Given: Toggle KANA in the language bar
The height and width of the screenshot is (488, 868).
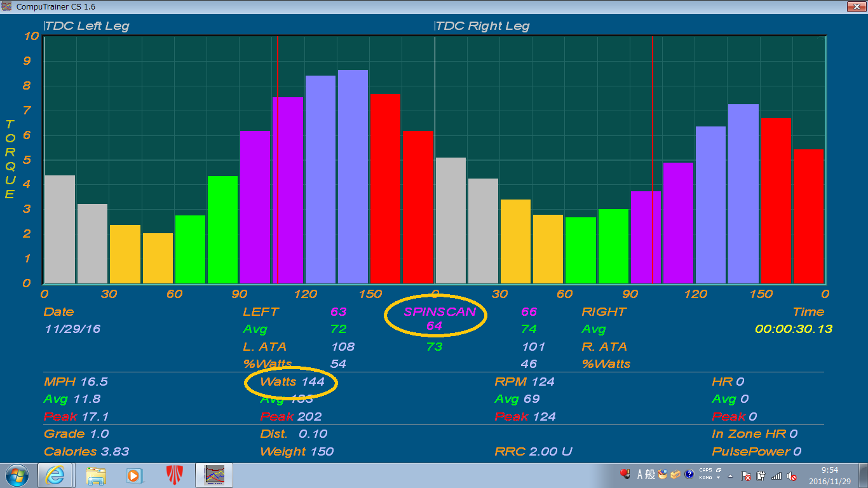Looking at the screenshot, I should tap(705, 478).
